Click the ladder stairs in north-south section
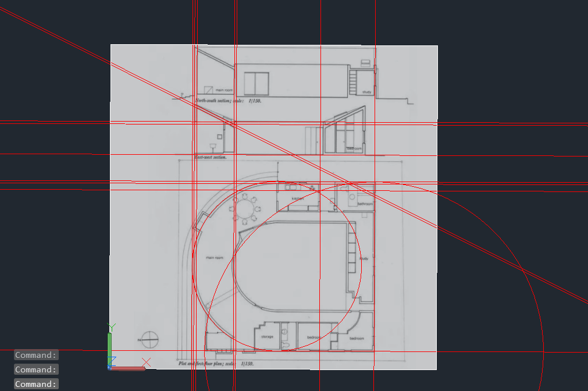 pos(352,82)
